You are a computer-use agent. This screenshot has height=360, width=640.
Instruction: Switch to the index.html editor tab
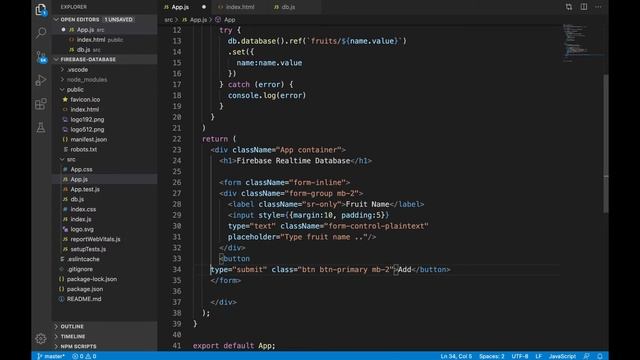240,7
